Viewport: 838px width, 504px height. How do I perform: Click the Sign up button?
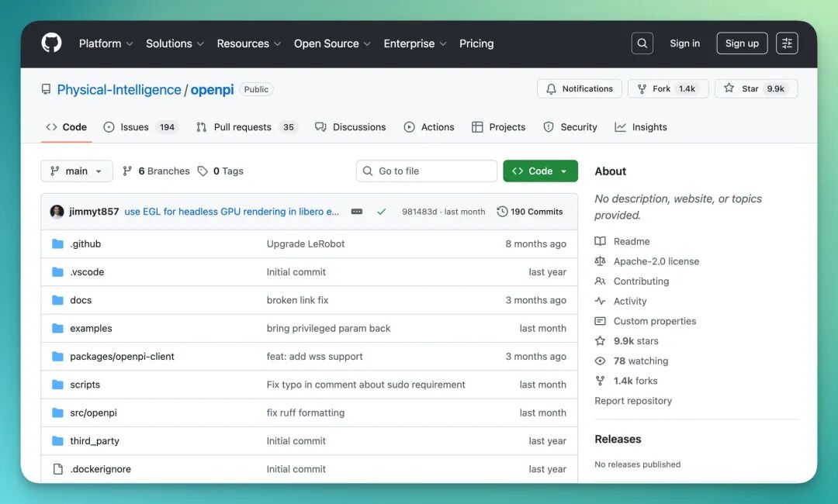(742, 43)
